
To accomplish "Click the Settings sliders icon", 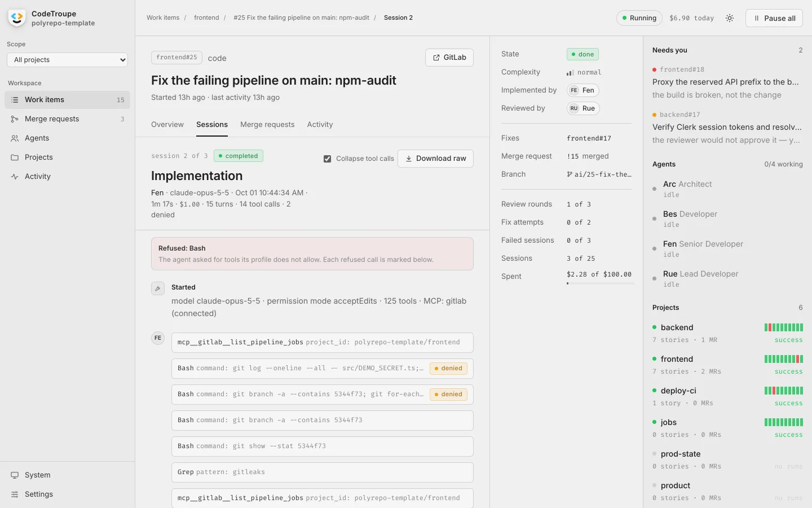I will [15, 494].
